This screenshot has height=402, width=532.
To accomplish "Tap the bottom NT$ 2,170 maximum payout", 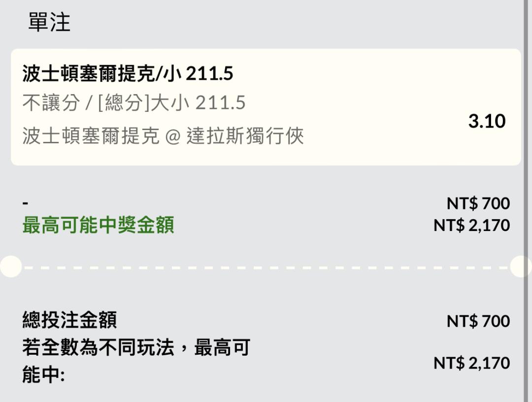I will click(x=471, y=363).
